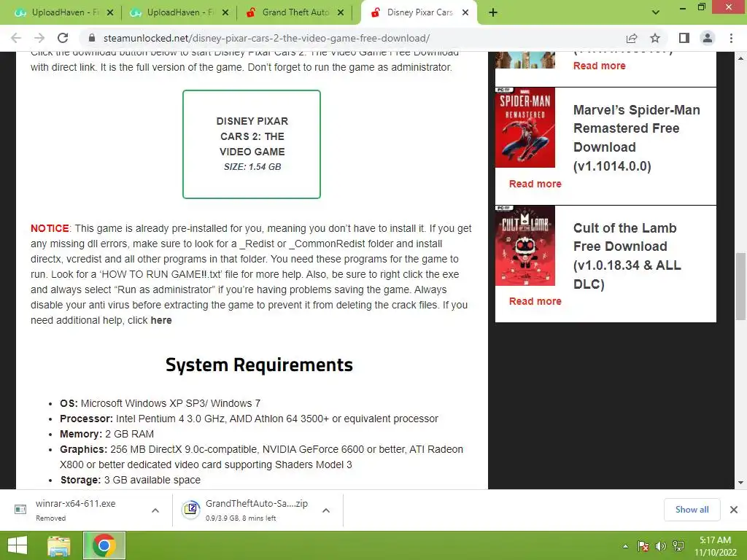Close the Disney Pixar Cars tab
This screenshot has width=747, height=560.
click(x=465, y=12)
